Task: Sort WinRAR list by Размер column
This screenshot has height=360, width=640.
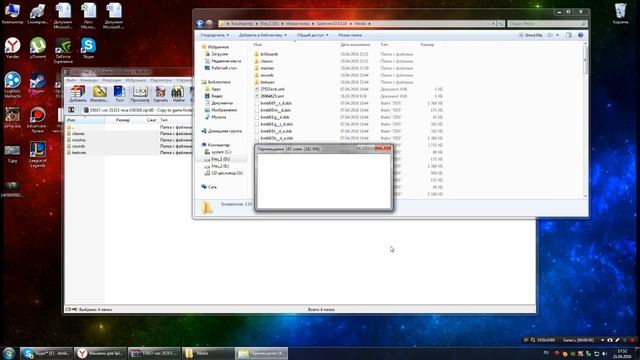Action: coord(122,120)
